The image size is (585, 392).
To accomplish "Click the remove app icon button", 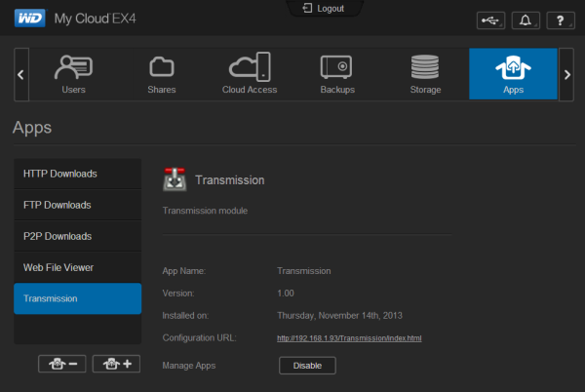I will click(x=62, y=364).
